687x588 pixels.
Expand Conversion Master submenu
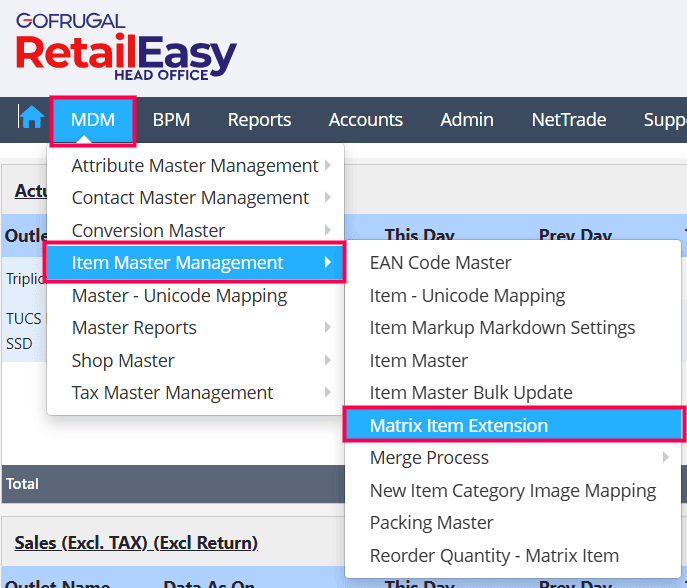point(195,230)
